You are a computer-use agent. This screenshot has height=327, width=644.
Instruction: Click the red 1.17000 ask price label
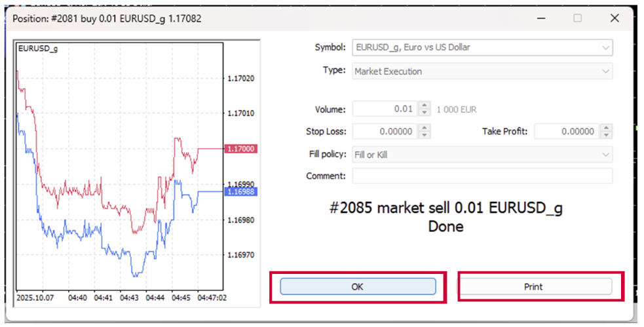coord(240,149)
